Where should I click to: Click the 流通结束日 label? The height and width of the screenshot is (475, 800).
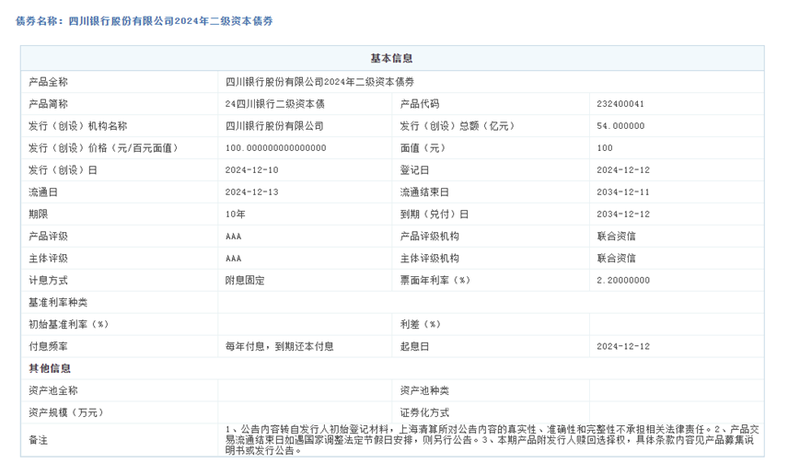coord(424,192)
